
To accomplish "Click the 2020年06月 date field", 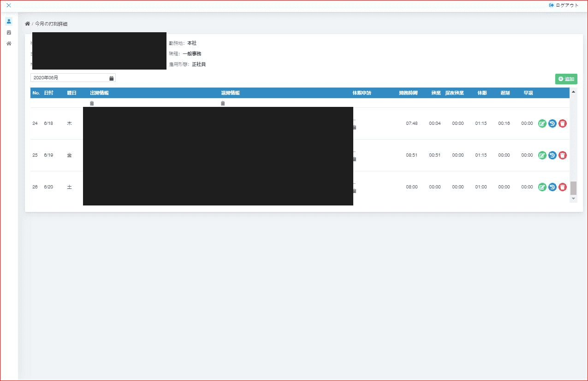I will tap(73, 78).
